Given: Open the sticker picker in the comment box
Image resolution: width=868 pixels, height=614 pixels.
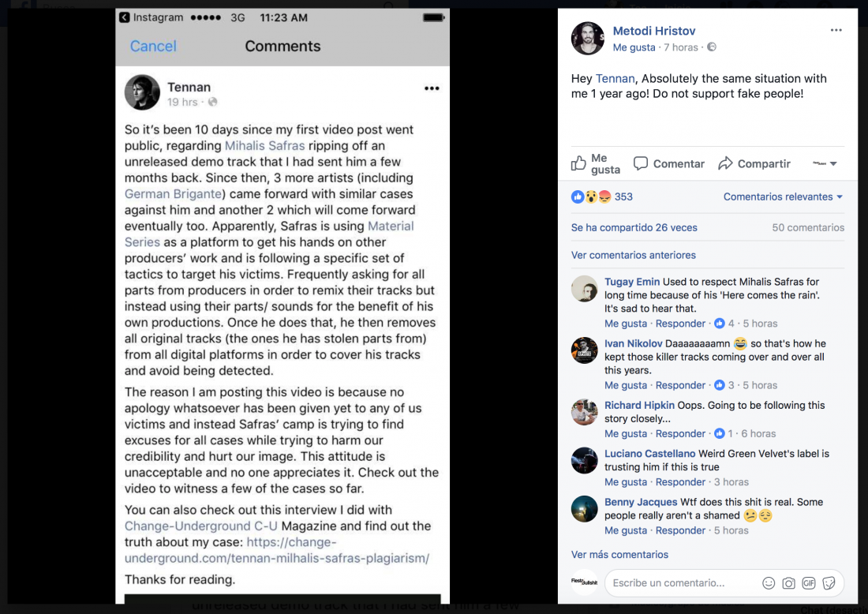Looking at the screenshot, I should pos(829,583).
